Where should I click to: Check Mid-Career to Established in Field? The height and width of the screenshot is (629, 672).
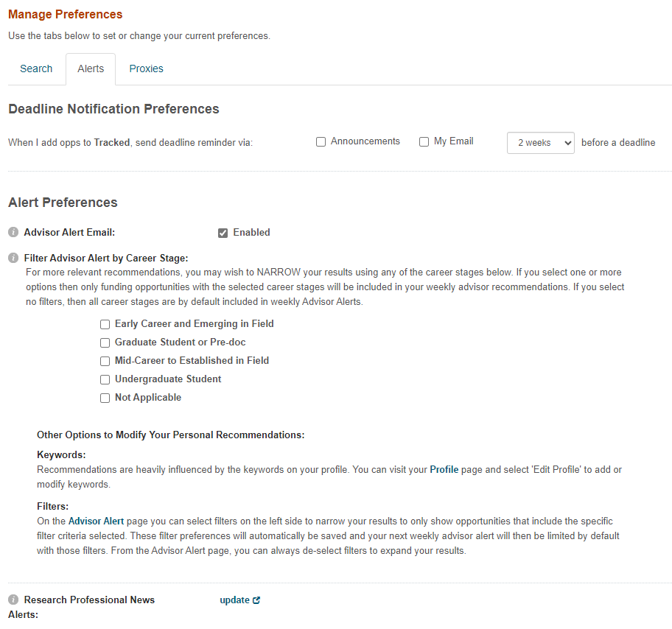(x=105, y=361)
